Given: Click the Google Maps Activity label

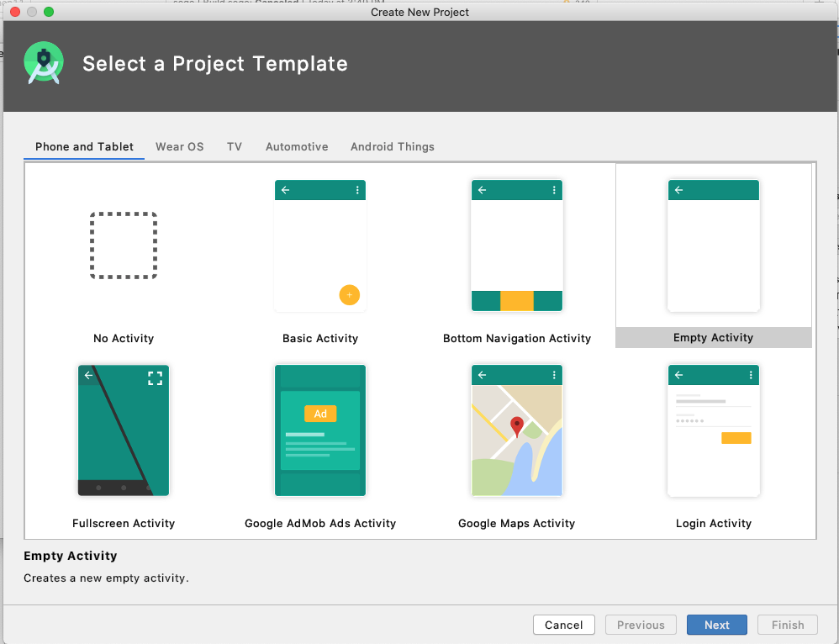Looking at the screenshot, I should 517,523.
